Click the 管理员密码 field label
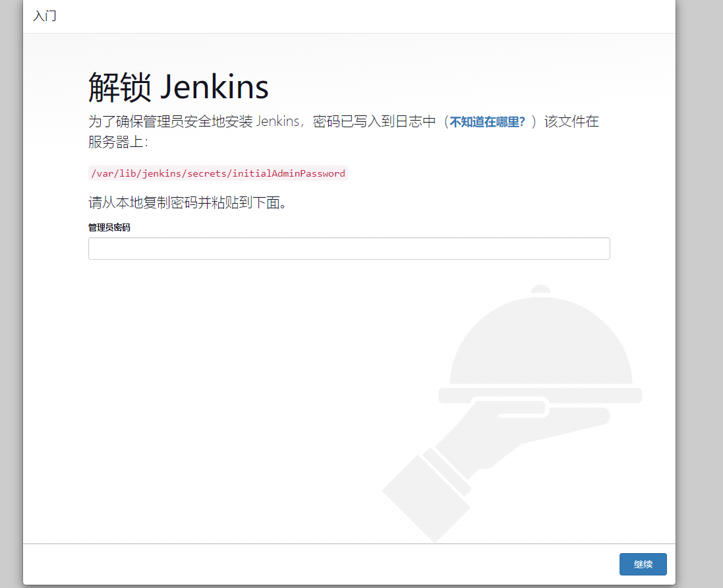Viewport: 723px width, 588px height. click(109, 227)
